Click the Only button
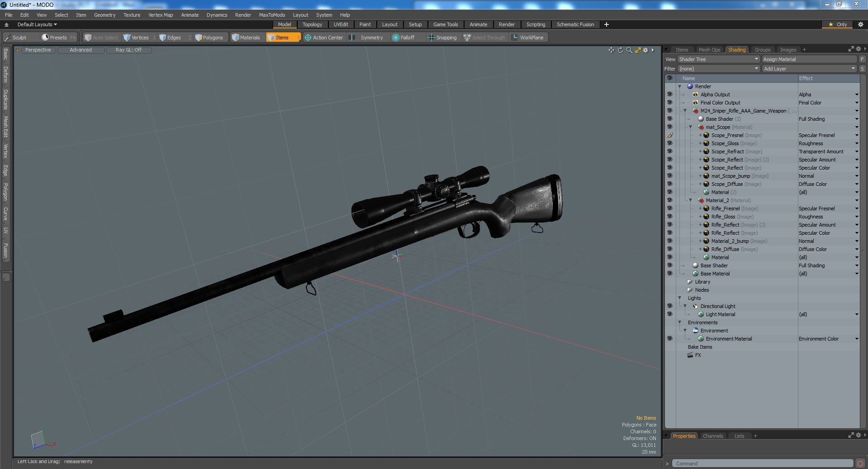This screenshot has height=469, width=868. [x=837, y=24]
